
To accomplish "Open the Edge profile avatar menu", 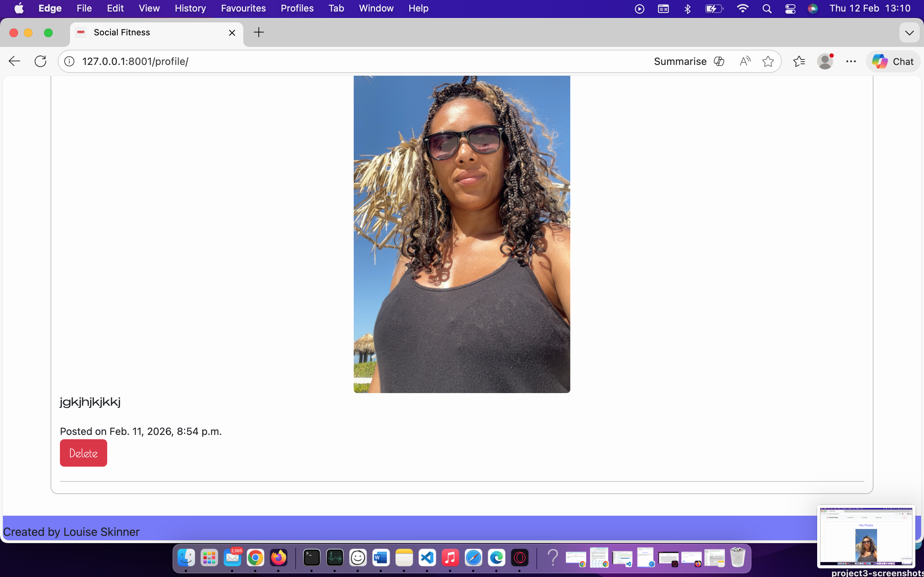I will [825, 61].
